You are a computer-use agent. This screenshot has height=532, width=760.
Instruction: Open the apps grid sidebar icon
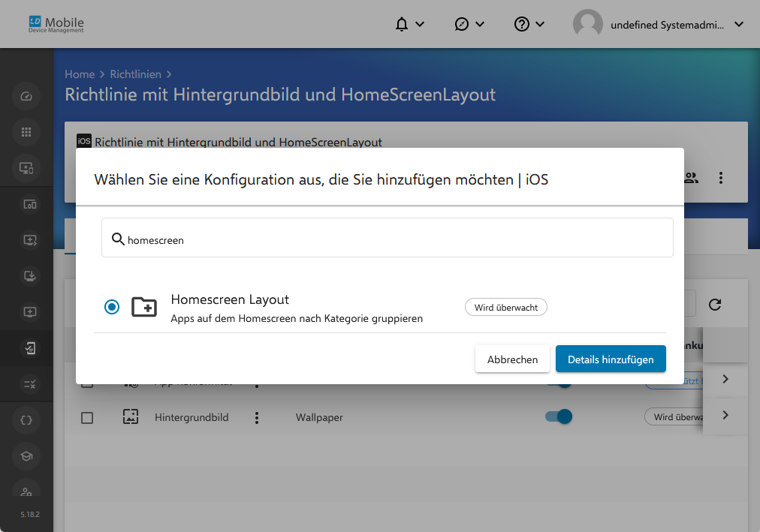point(26,132)
